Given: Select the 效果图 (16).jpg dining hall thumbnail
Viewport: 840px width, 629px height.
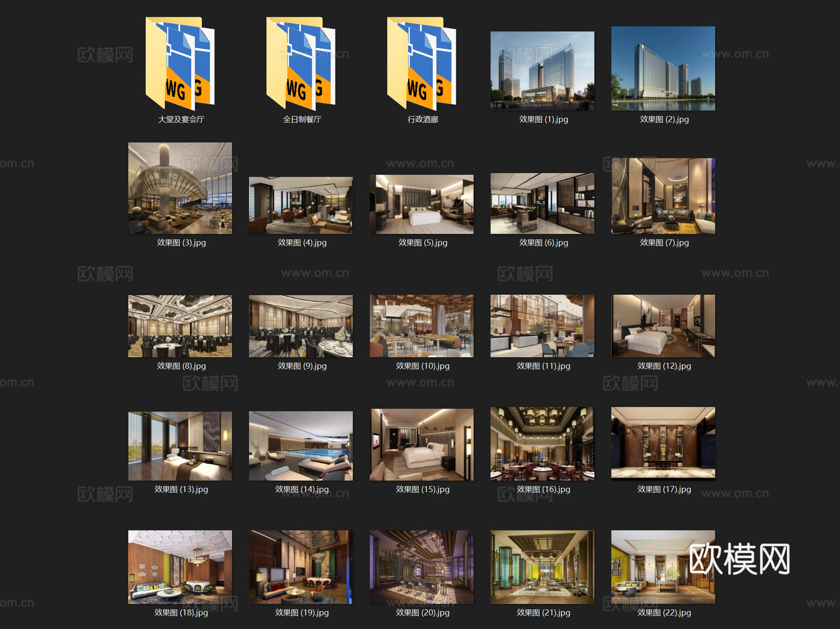Looking at the screenshot, I should (x=542, y=444).
